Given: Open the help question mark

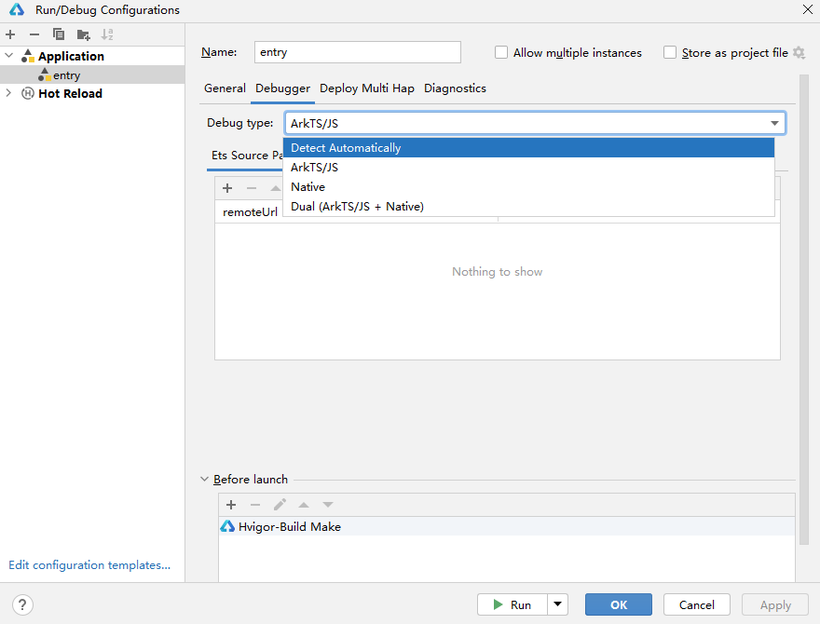Looking at the screenshot, I should pyautogui.click(x=22, y=605).
